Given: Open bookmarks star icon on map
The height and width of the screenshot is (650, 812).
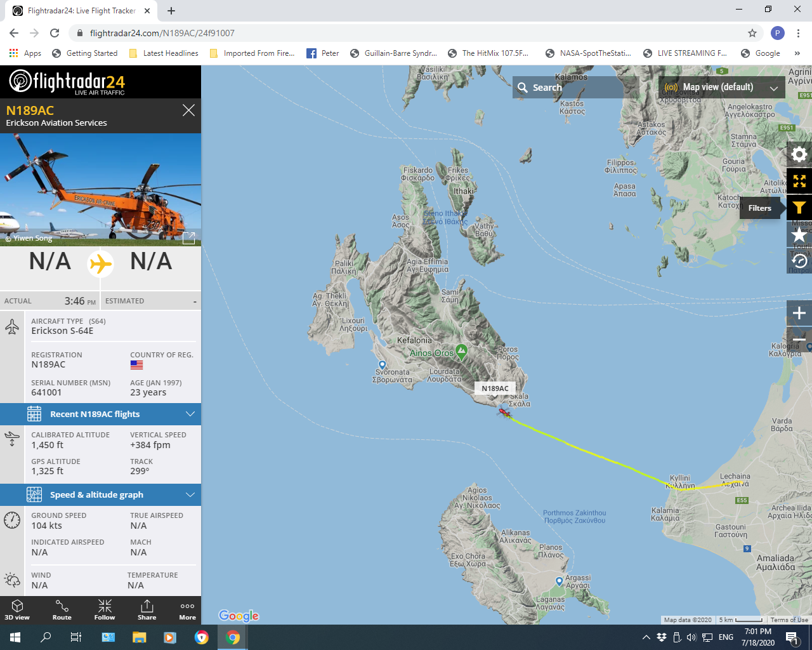Looking at the screenshot, I should tap(799, 235).
